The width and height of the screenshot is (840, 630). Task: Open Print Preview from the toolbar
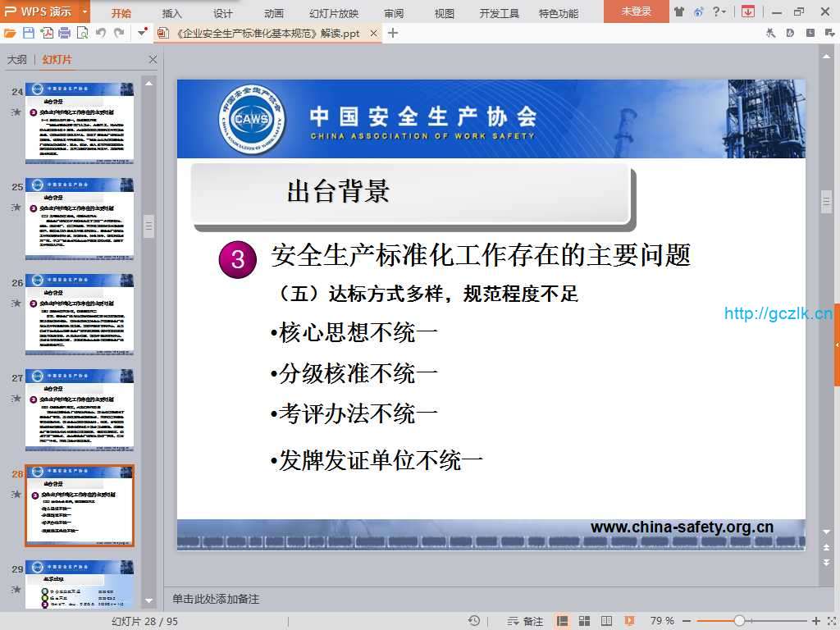(x=82, y=33)
